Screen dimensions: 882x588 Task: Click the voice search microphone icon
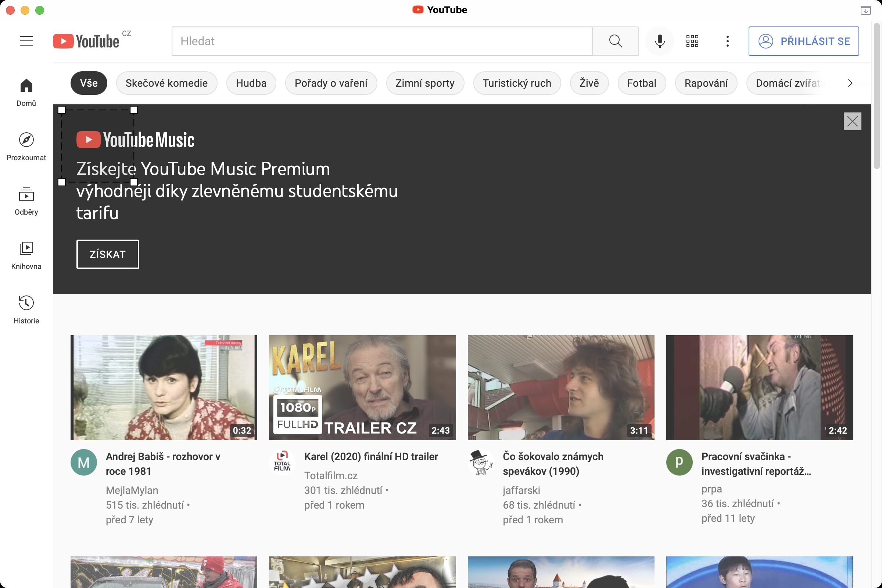pyautogui.click(x=660, y=41)
